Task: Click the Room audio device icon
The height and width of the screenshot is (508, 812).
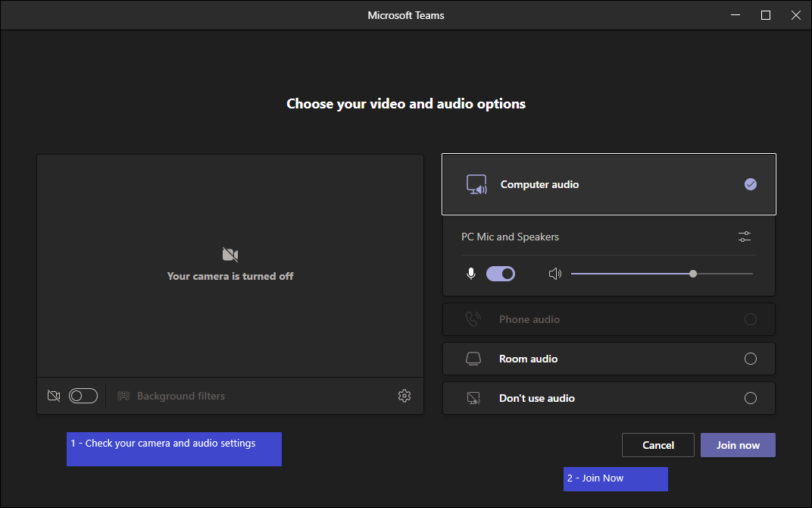Action: [x=473, y=359]
